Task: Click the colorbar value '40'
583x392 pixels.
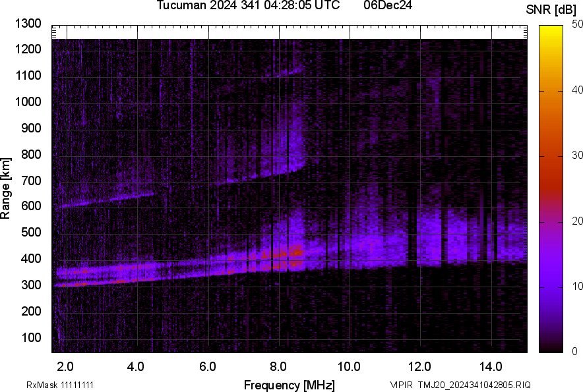Action: click(x=577, y=90)
